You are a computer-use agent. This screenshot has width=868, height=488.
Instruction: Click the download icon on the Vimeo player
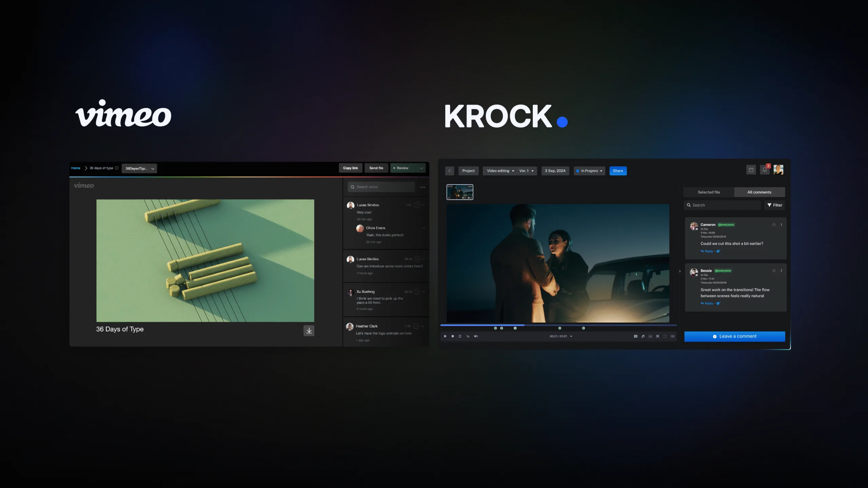pos(309,330)
